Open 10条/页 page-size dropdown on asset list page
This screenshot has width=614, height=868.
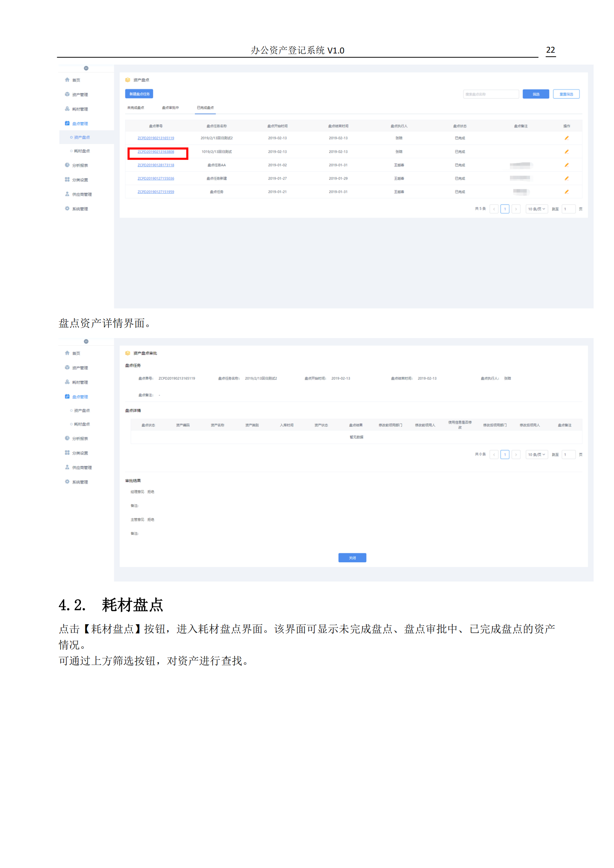click(536, 209)
